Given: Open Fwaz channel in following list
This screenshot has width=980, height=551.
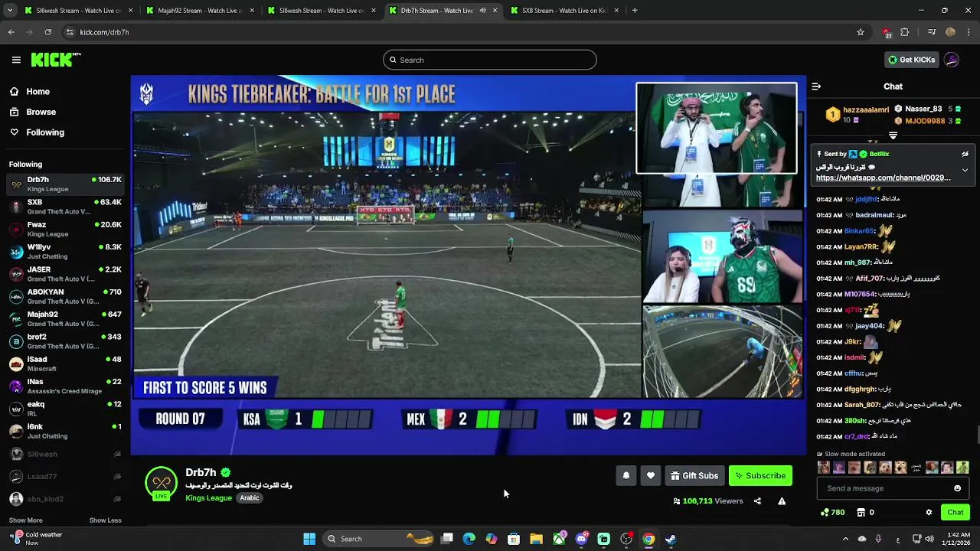Looking at the screenshot, I should [65, 229].
